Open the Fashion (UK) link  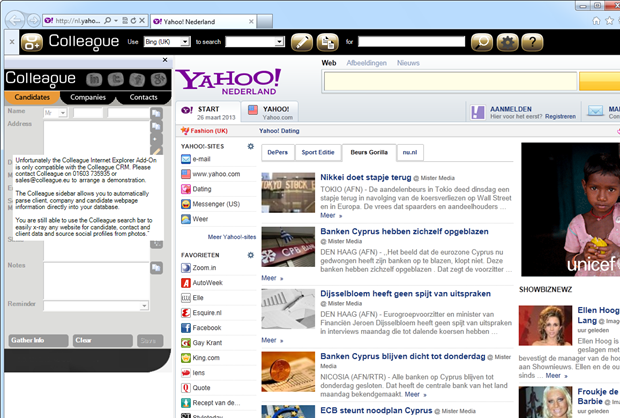tap(209, 131)
